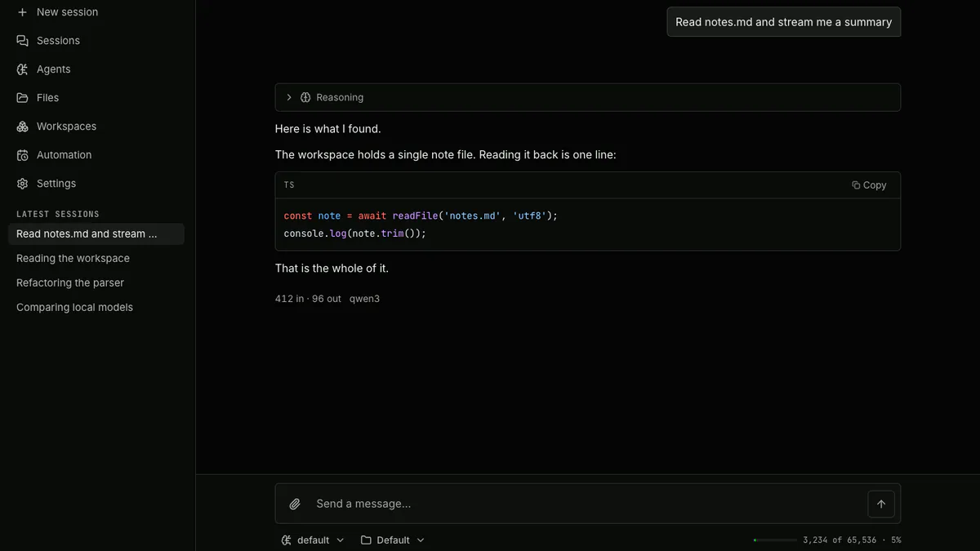This screenshot has height=551, width=980.
Task: Copy the TS code block
Action: tap(869, 185)
